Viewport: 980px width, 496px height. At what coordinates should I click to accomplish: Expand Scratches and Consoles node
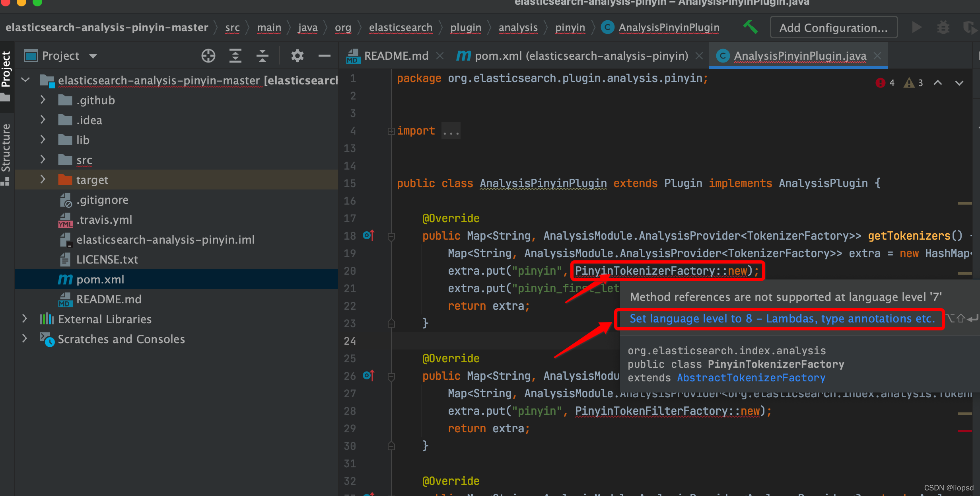(25, 339)
